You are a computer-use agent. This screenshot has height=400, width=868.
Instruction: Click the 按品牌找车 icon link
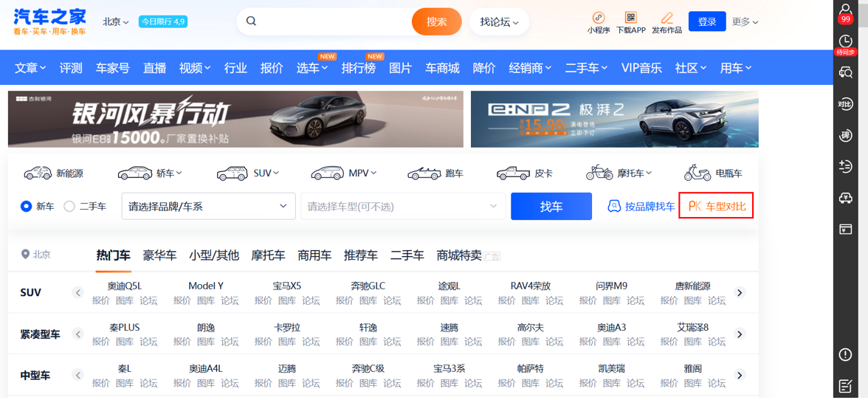click(x=641, y=207)
